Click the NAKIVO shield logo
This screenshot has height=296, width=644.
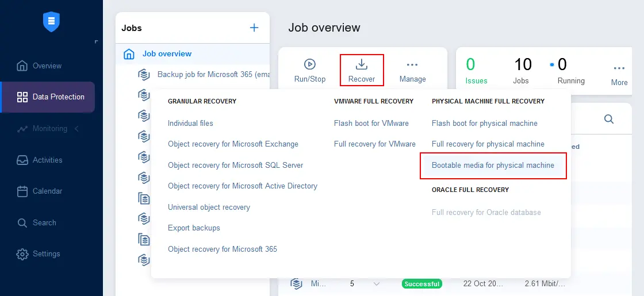point(51,22)
